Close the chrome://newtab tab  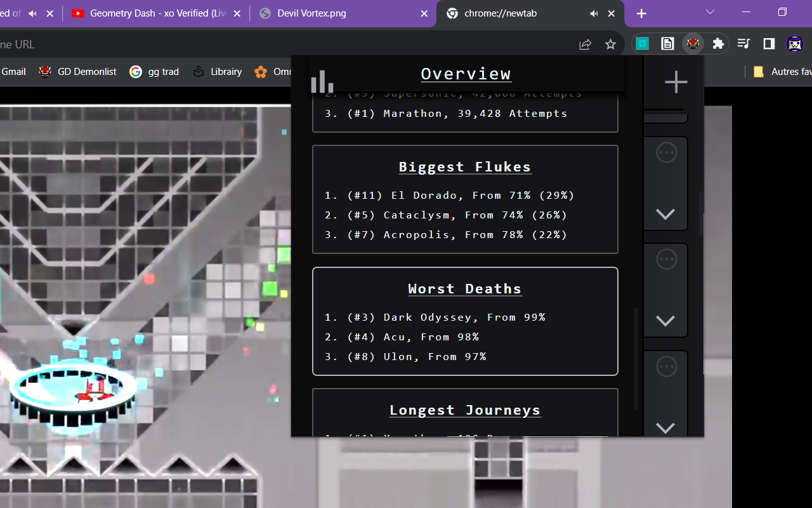tap(612, 13)
